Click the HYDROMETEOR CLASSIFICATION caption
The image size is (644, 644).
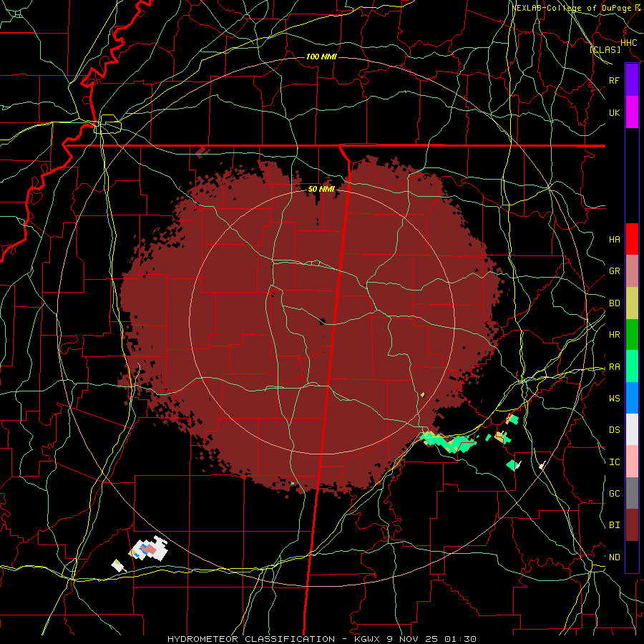click(251, 639)
